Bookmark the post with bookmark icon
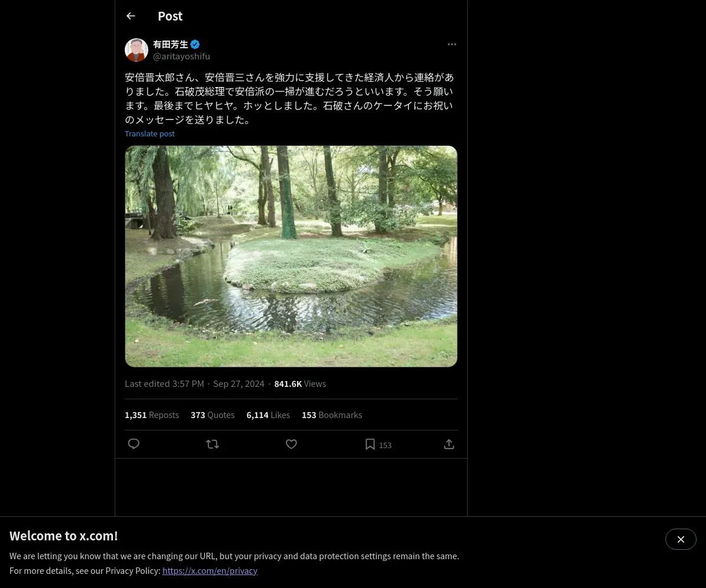Image resolution: width=706 pixels, height=588 pixels. [370, 445]
